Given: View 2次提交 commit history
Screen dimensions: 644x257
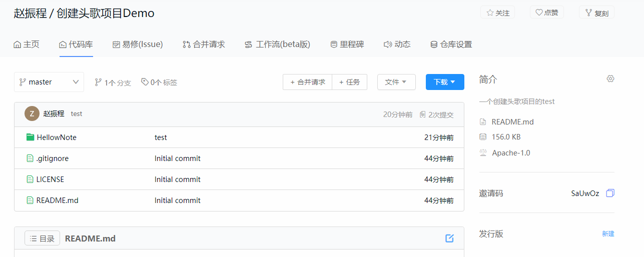Looking at the screenshot, I should pos(437,114).
